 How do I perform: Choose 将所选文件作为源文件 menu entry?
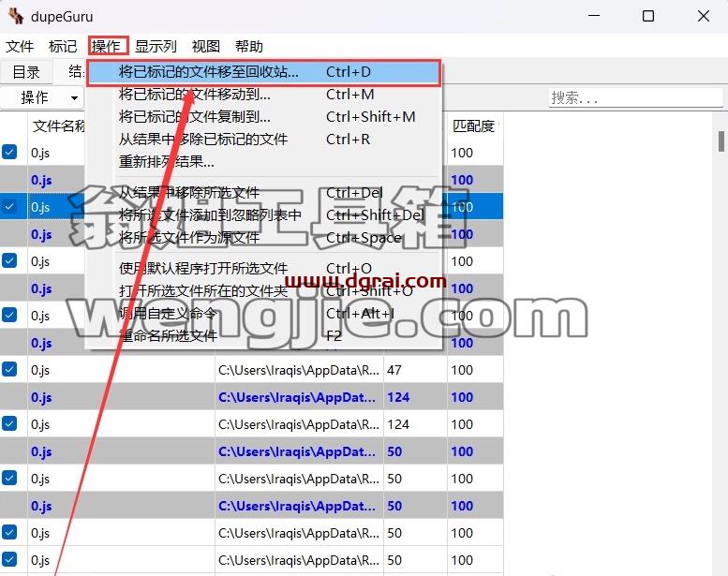(x=263, y=238)
